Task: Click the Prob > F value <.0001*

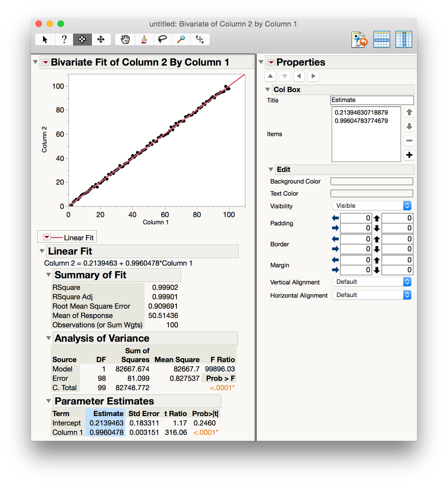Action: [x=222, y=388]
